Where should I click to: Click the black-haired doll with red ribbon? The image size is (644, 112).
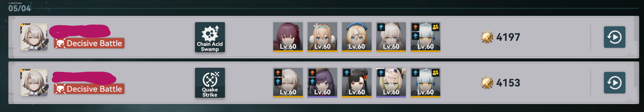pyautogui.click(x=357, y=83)
